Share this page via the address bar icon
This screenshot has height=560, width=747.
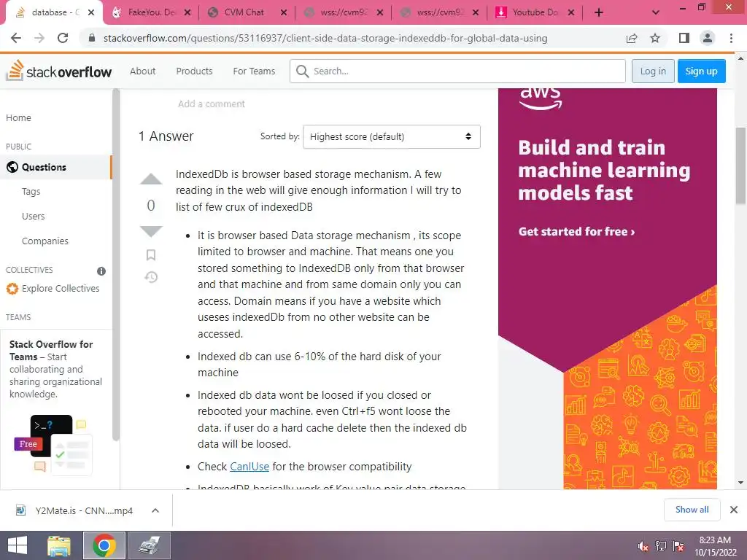[632, 38]
